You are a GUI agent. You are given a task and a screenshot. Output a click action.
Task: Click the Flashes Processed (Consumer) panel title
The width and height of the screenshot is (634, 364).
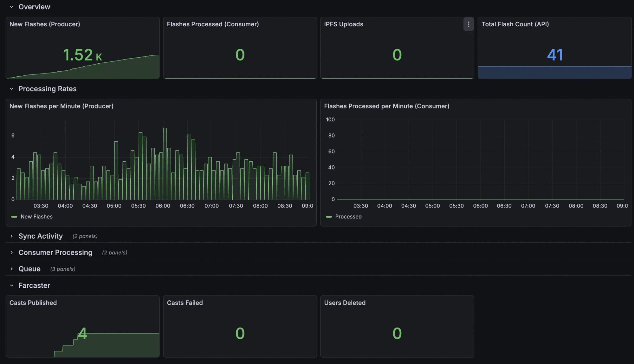(213, 24)
